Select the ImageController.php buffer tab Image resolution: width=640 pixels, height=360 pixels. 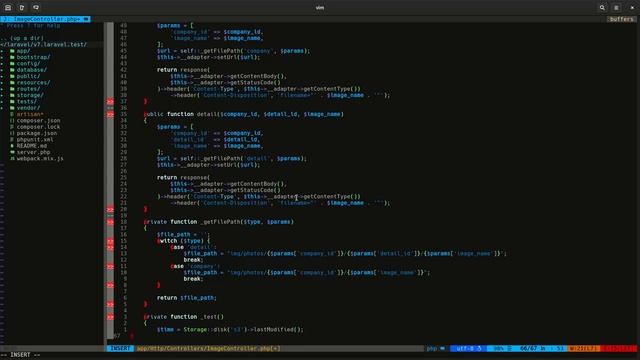click(x=45, y=19)
